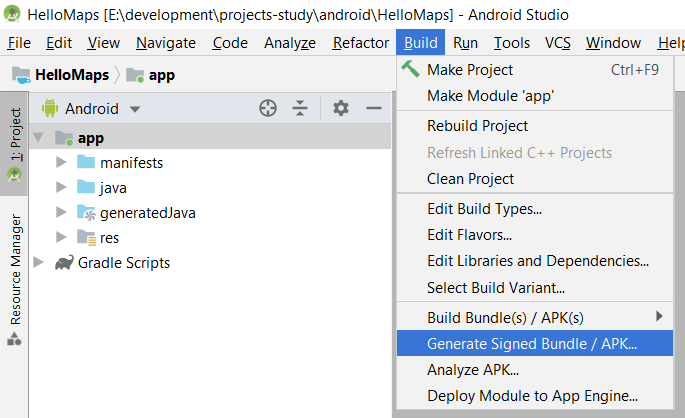This screenshot has width=685, height=418.
Task: Select the manifests tree label
Action: tap(131, 163)
